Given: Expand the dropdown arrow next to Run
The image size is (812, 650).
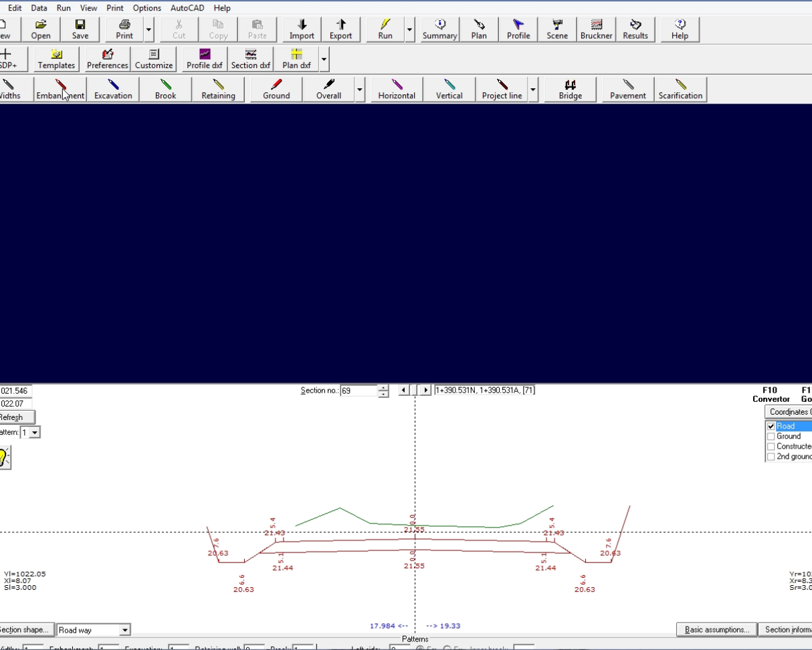Looking at the screenshot, I should click(x=410, y=29).
